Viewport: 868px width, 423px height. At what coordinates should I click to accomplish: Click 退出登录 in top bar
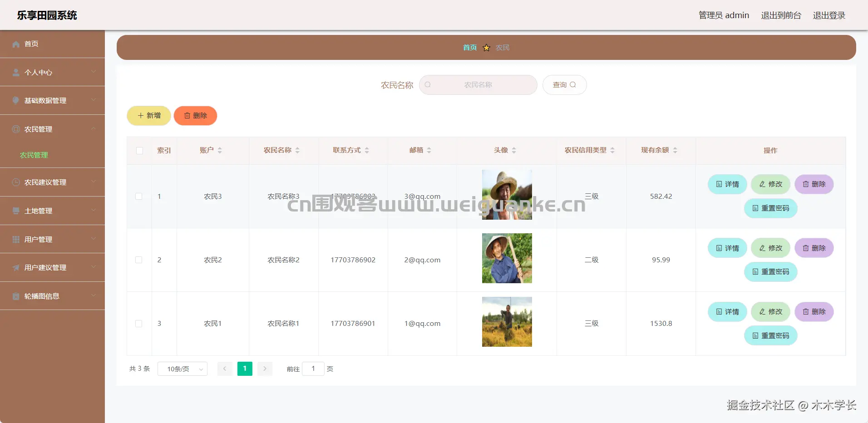829,15
